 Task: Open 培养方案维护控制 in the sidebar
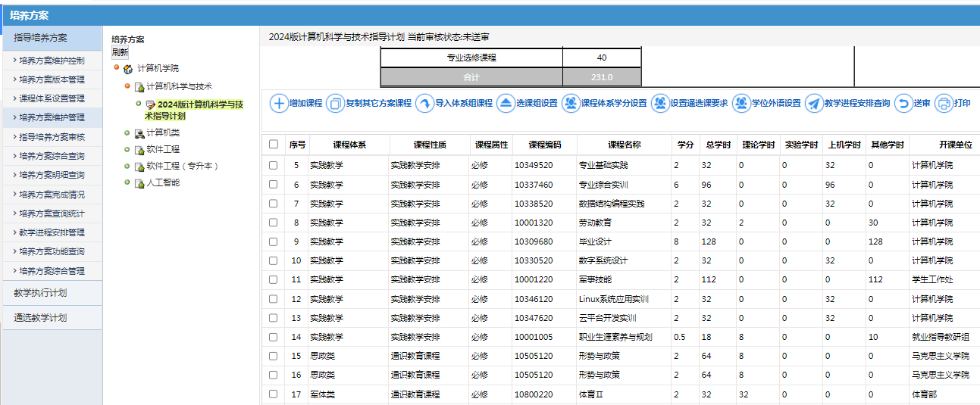pyautogui.click(x=52, y=61)
